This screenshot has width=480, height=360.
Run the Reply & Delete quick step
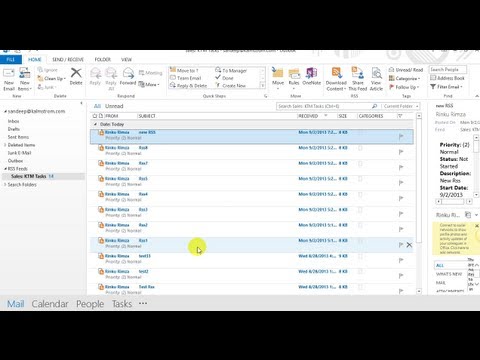(189, 86)
